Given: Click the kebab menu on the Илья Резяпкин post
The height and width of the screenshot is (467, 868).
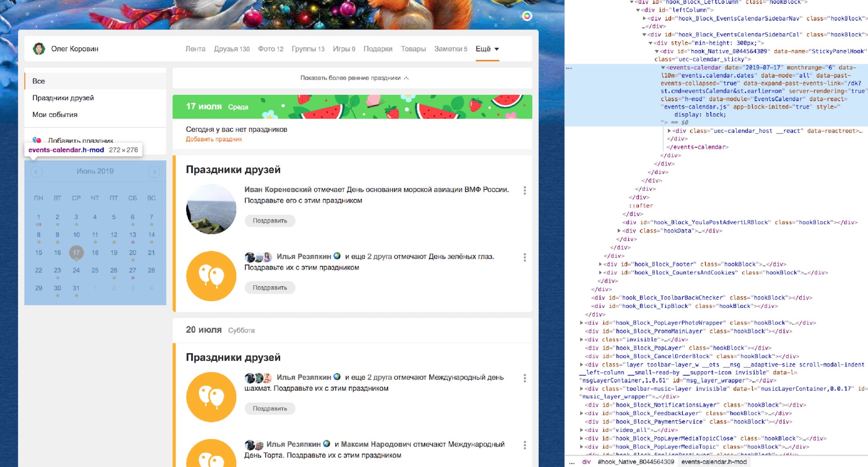Looking at the screenshot, I should point(524,257).
